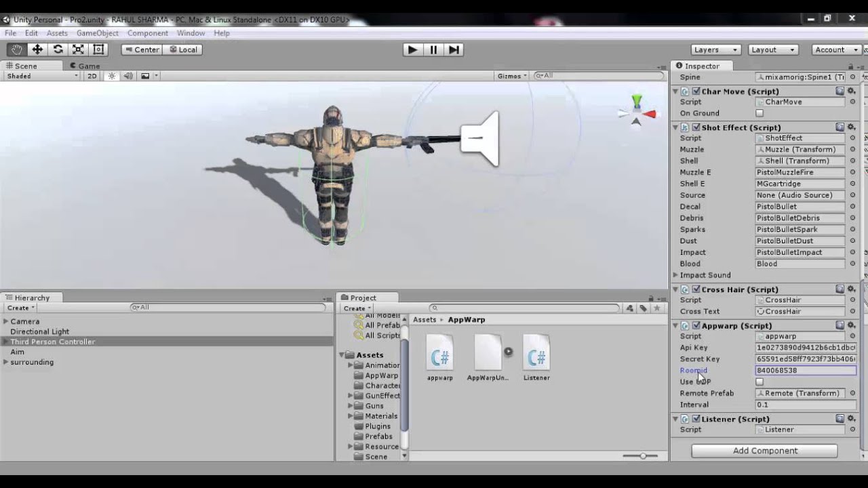Image resolution: width=868 pixels, height=488 pixels.
Task: Open the File menu
Action: click(10, 33)
